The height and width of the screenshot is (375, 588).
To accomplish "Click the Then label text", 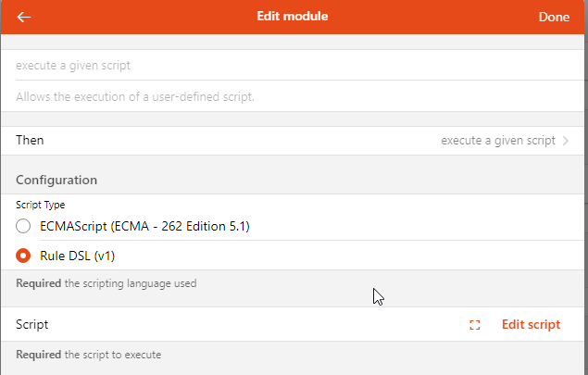I will click(30, 140).
